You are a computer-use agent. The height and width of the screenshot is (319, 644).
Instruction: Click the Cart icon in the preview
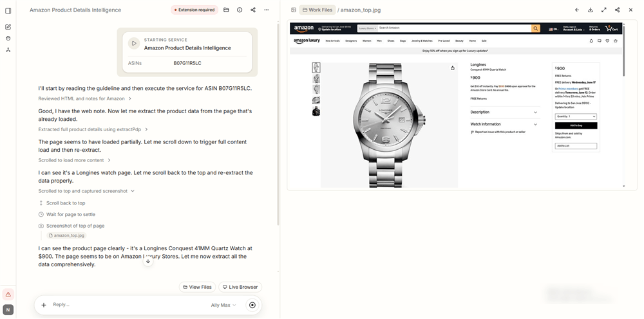611,28
